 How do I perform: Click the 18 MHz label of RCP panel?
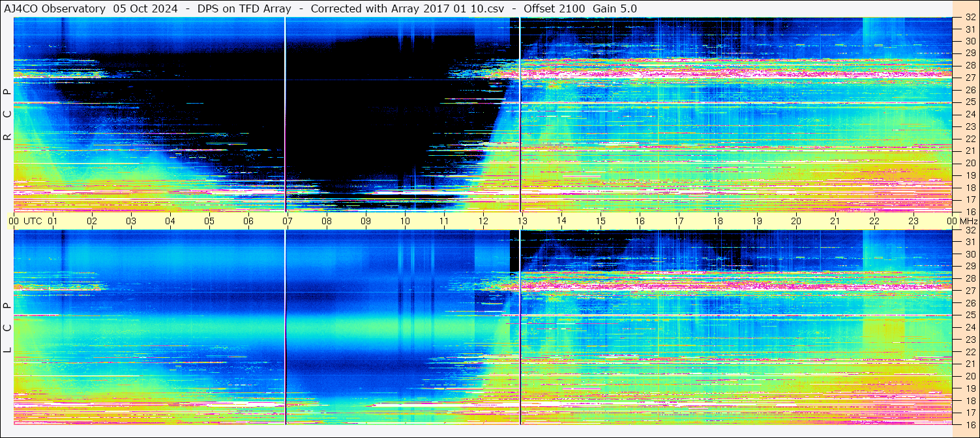(970, 187)
